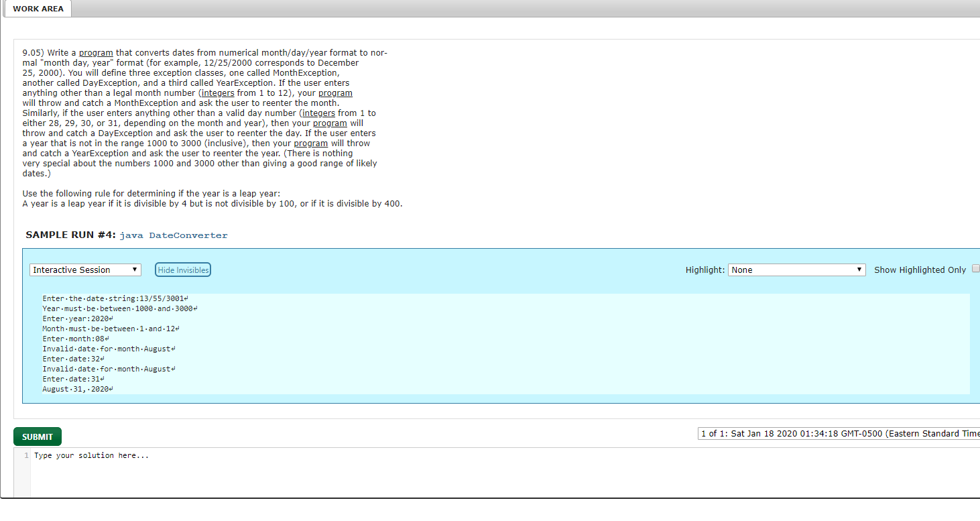Switch to the WORK AREA tab

pos(37,9)
